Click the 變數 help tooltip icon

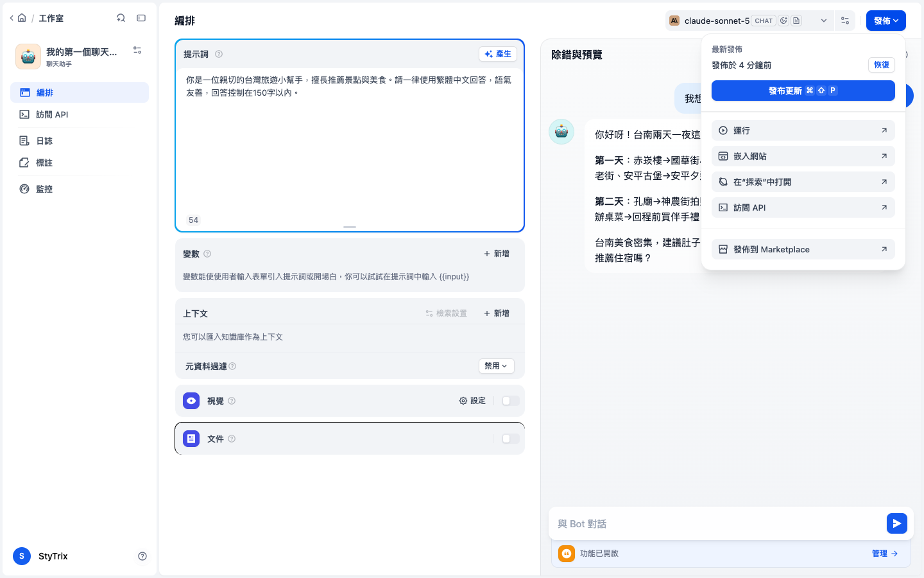(x=207, y=254)
